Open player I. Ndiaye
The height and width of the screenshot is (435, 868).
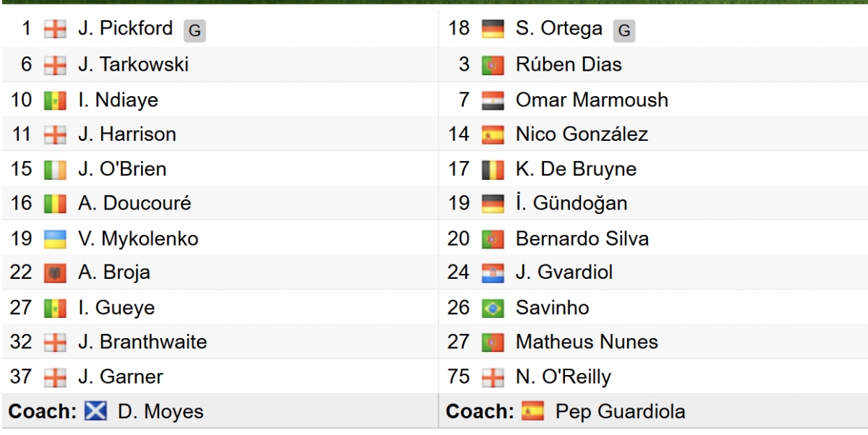(118, 100)
